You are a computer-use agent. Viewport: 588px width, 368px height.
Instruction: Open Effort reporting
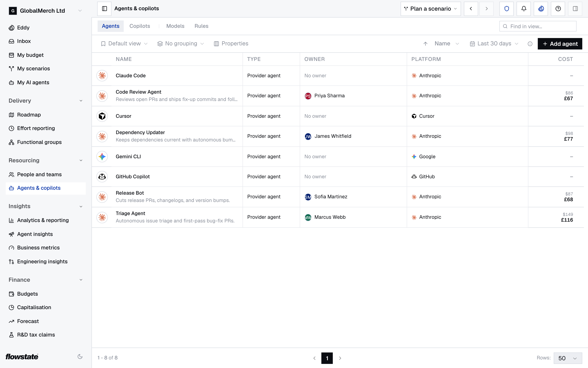(x=46, y=128)
